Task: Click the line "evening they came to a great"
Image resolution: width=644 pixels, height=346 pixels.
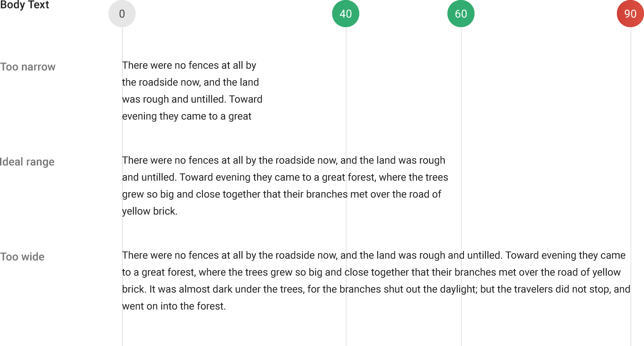Action: coord(186,116)
